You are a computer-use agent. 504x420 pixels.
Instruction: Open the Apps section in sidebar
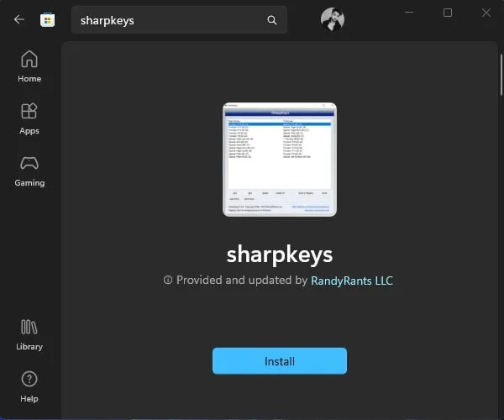(x=29, y=119)
